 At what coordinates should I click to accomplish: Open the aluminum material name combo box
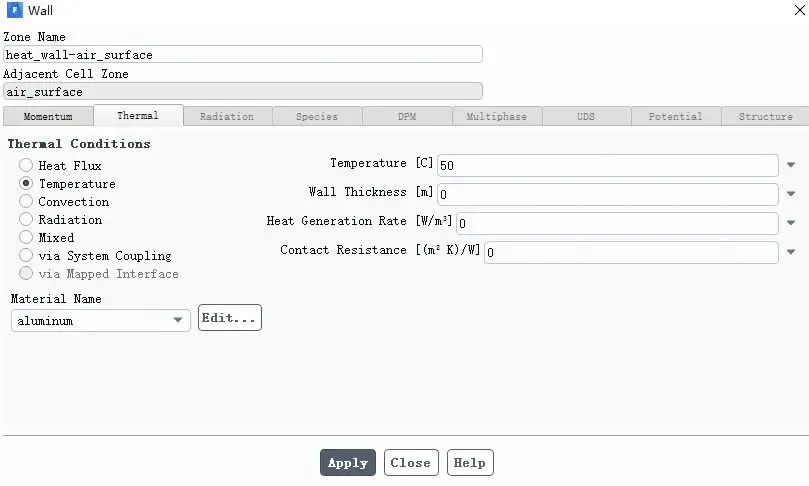coord(101,320)
